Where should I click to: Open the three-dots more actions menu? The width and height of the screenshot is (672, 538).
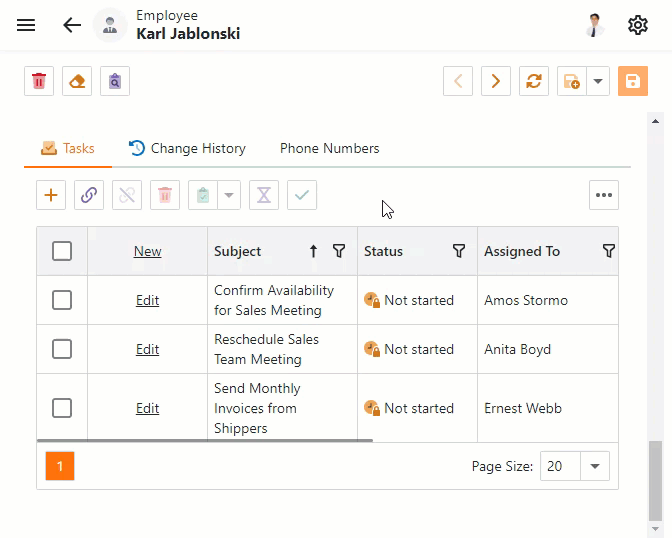(604, 195)
